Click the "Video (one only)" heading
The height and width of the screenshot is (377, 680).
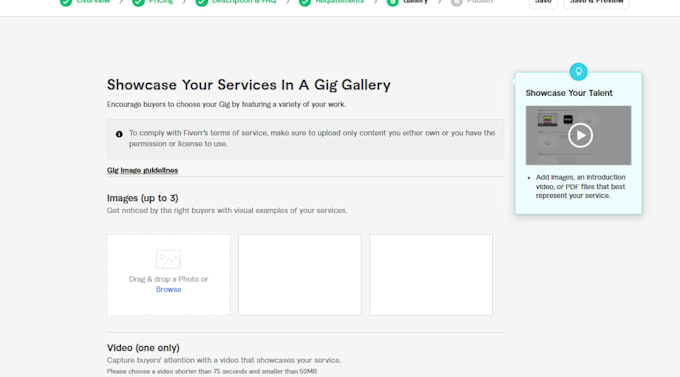[x=143, y=347]
